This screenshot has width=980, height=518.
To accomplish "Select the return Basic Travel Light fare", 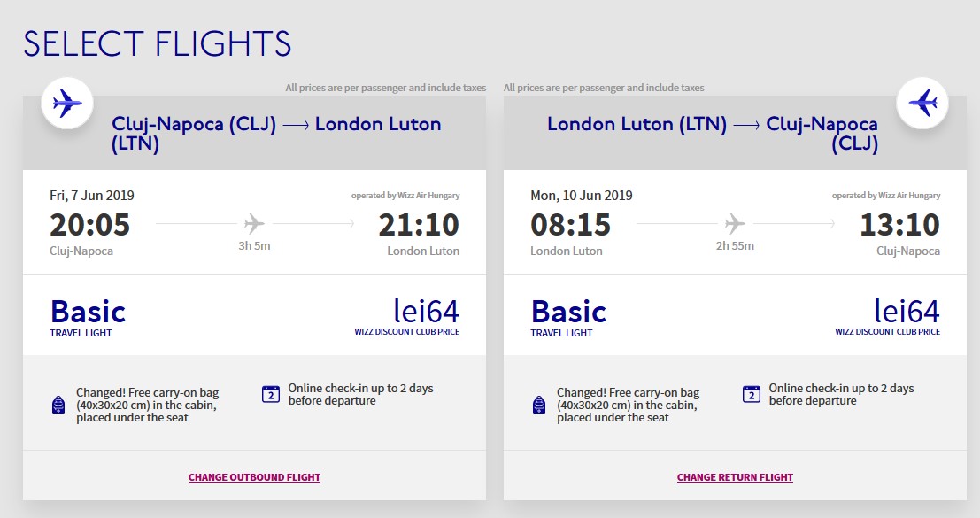I will 568,318.
